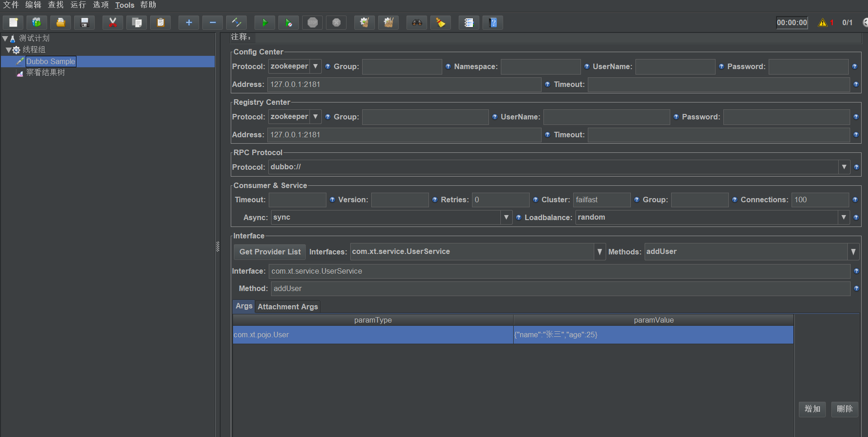Screen dimensions: 868x437
Task: Toggle element enabled state icon
Action: [x=236, y=22]
